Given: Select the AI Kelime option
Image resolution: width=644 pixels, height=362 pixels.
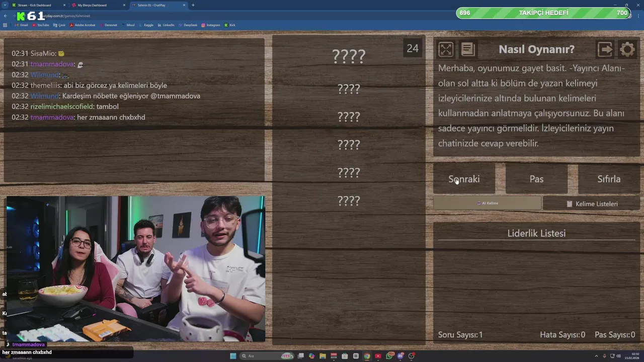Looking at the screenshot, I should coord(487,203).
